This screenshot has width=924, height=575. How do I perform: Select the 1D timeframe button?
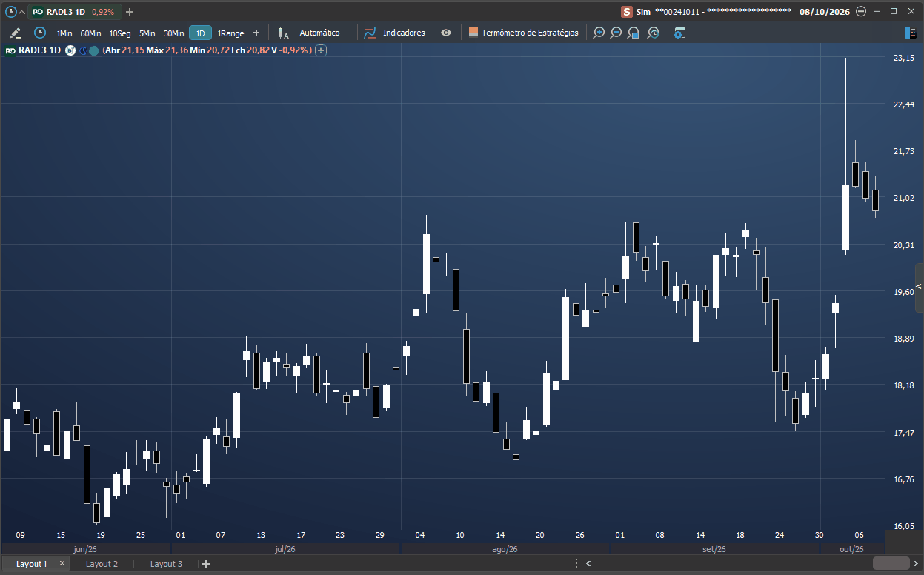point(200,33)
